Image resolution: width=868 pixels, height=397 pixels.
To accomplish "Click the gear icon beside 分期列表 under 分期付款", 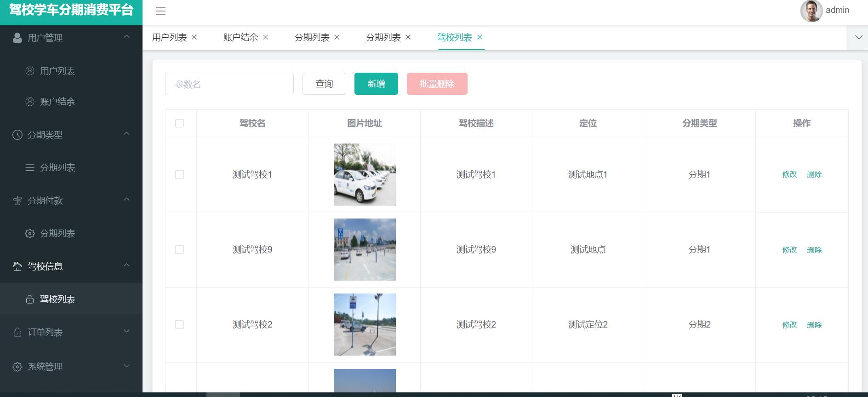I will pos(30,233).
